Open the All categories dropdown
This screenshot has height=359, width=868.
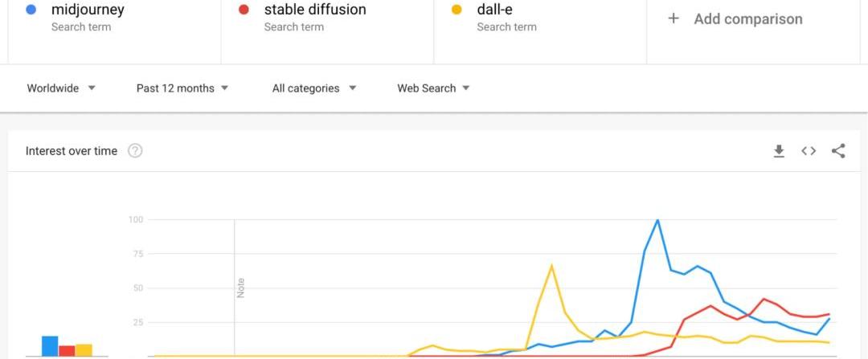click(314, 88)
